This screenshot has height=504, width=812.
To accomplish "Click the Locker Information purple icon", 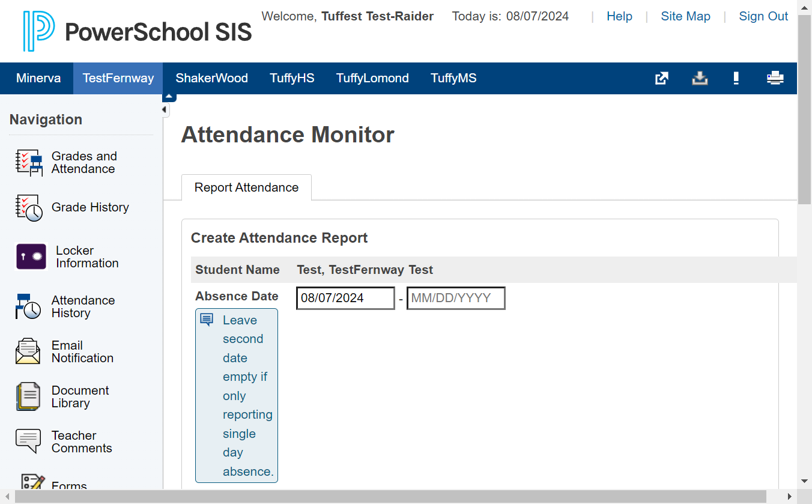I will point(31,257).
